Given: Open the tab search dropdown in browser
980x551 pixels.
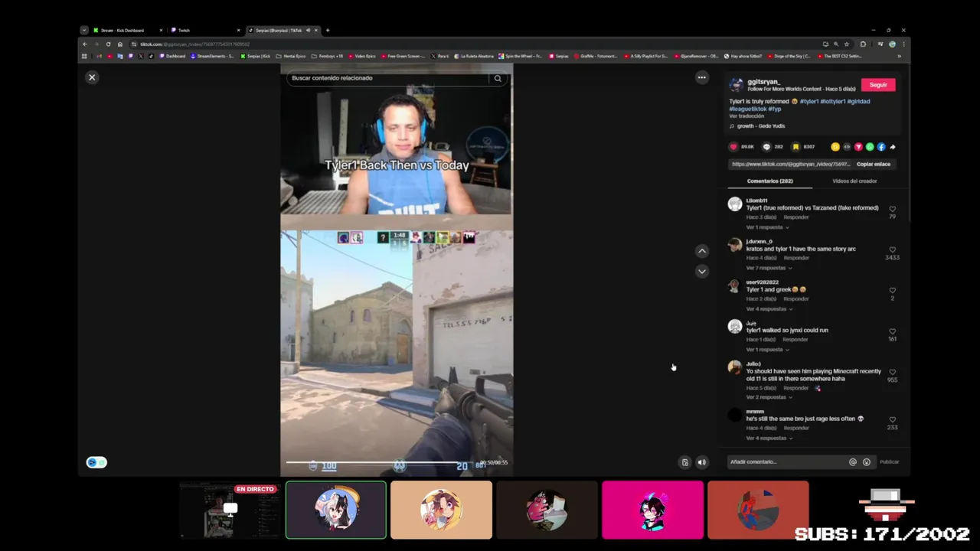Looking at the screenshot, I should 84,31.
